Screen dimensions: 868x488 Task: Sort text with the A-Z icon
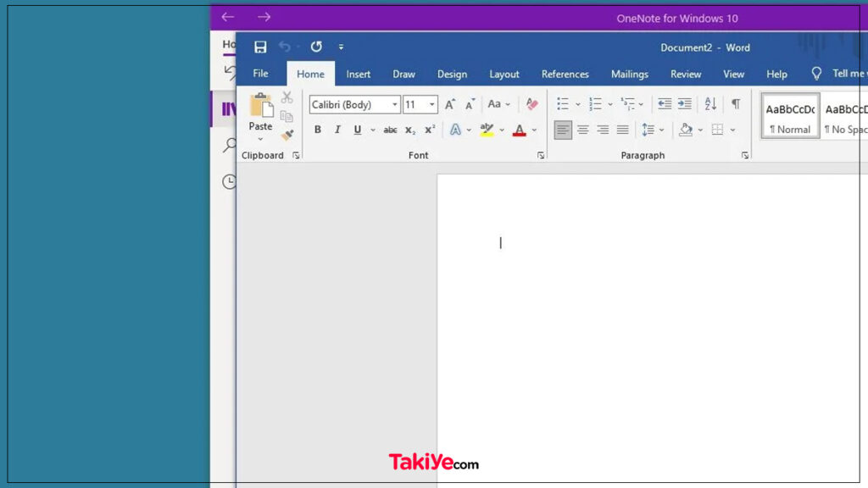click(x=711, y=104)
